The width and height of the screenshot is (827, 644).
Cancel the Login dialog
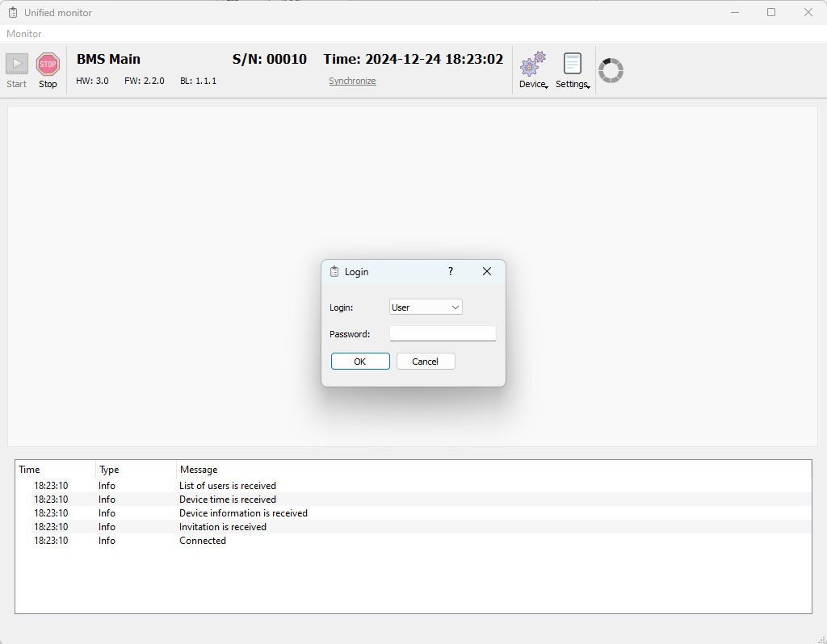(x=426, y=362)
